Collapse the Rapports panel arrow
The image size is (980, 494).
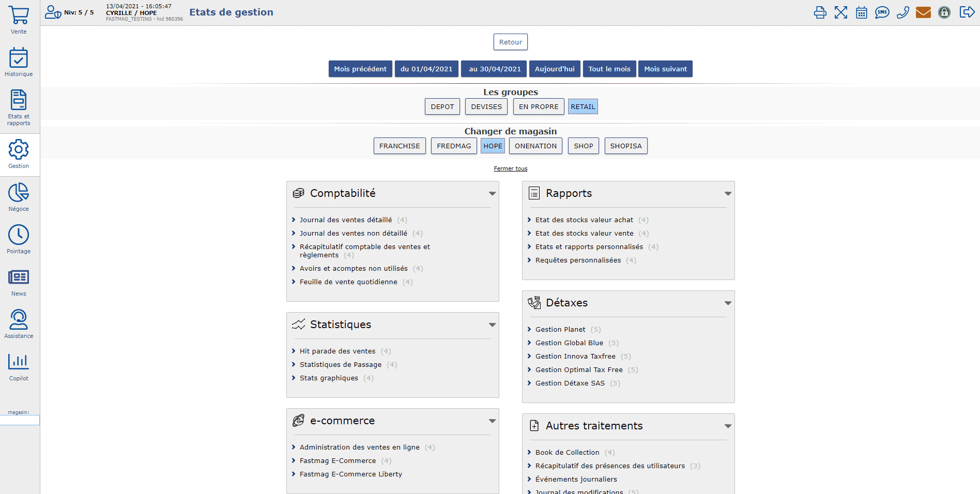(728, 194)
